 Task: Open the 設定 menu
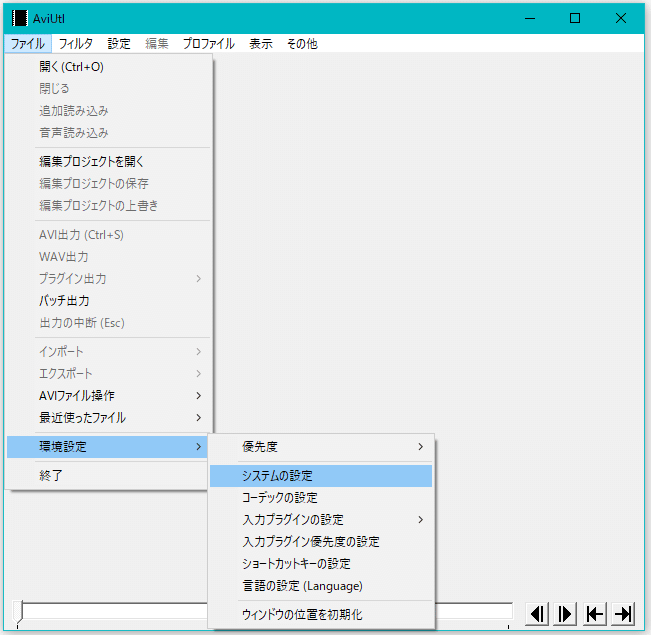[x=119, y=44]
